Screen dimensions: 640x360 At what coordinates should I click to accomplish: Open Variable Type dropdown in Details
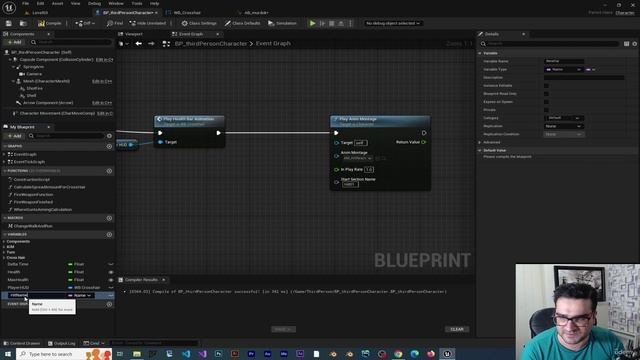tap(563, 69)
